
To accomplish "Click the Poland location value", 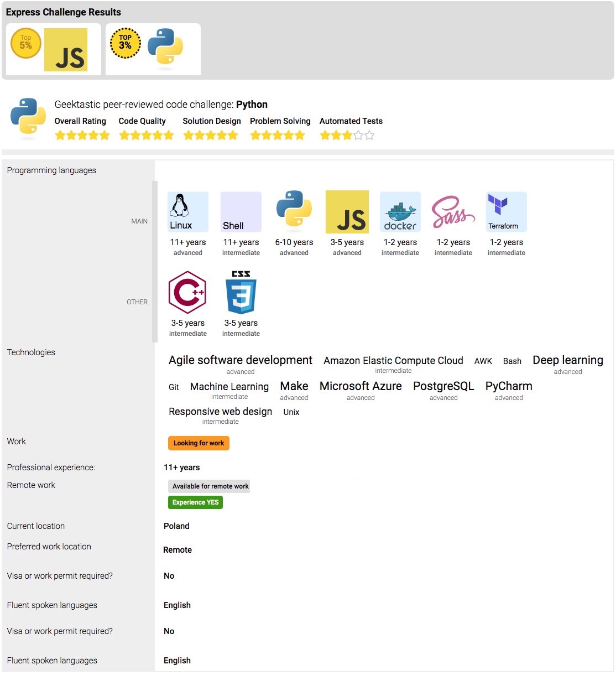I will tap(176, 526).
